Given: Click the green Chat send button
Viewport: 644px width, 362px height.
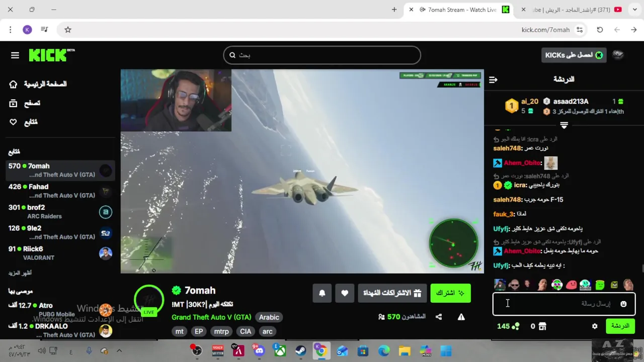Looking at the screenshot, I should tap(620, 326).
